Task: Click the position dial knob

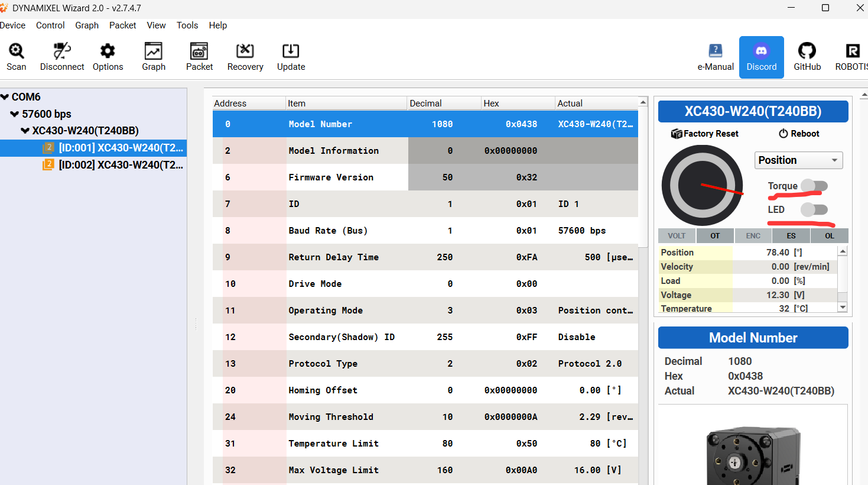Action: pos(703,185)
